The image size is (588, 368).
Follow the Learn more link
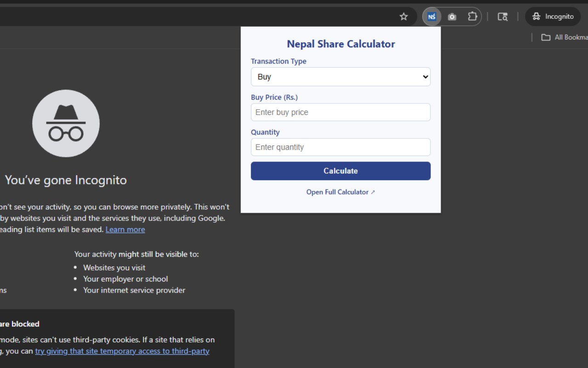click(125, 230)
